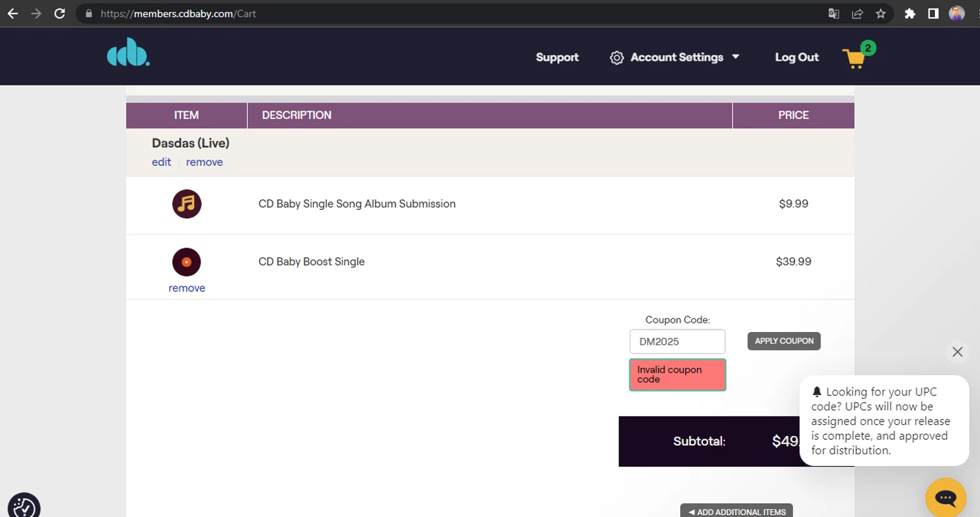This screenshot has height=517, width=980.
Task: Click the cart item count badge
Action: pos(868,48)
